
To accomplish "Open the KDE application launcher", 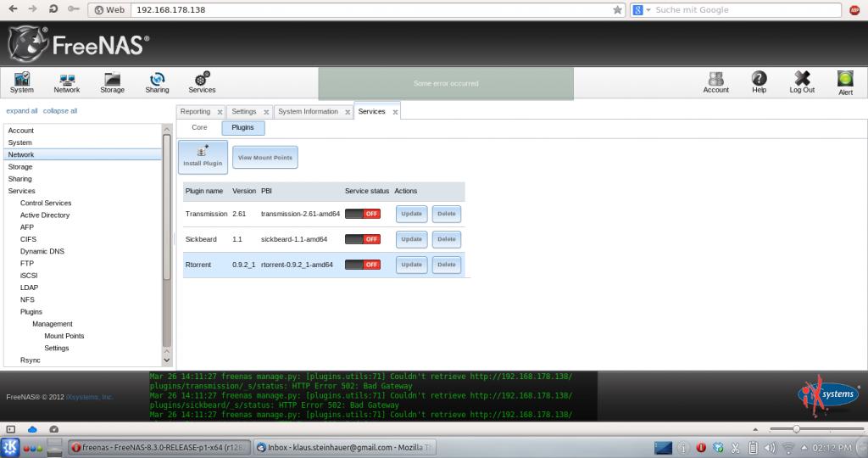I will coord(10,448).
